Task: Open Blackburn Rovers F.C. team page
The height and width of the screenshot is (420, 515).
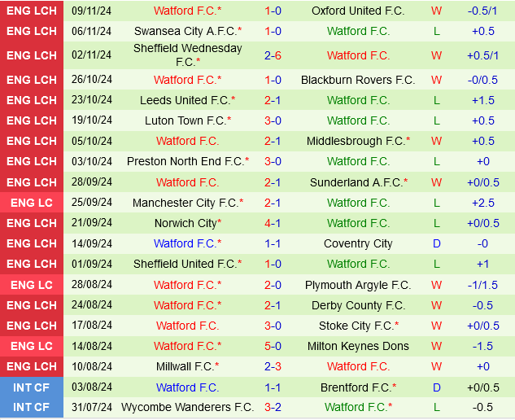Action: point(358,80)
